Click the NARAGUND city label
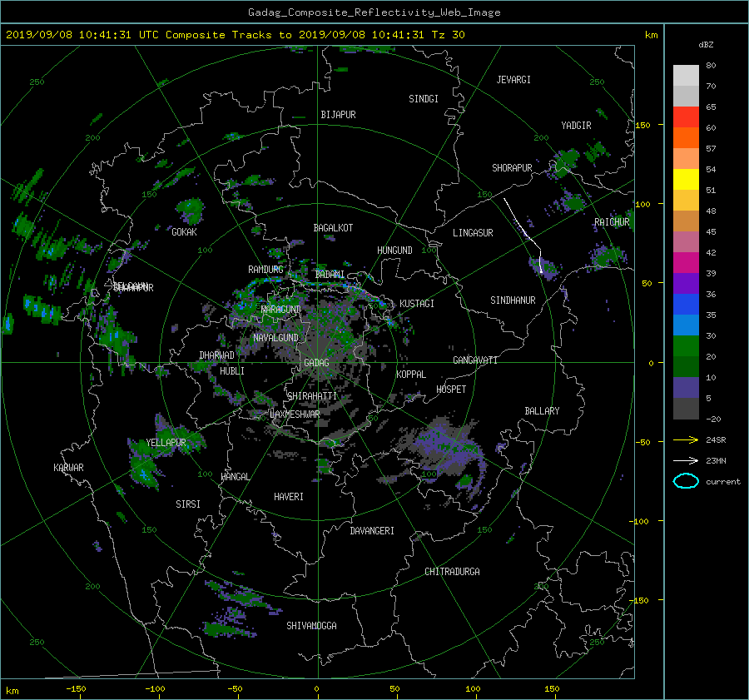Viewport: 749px width, 700px height. tap(281, 310)
